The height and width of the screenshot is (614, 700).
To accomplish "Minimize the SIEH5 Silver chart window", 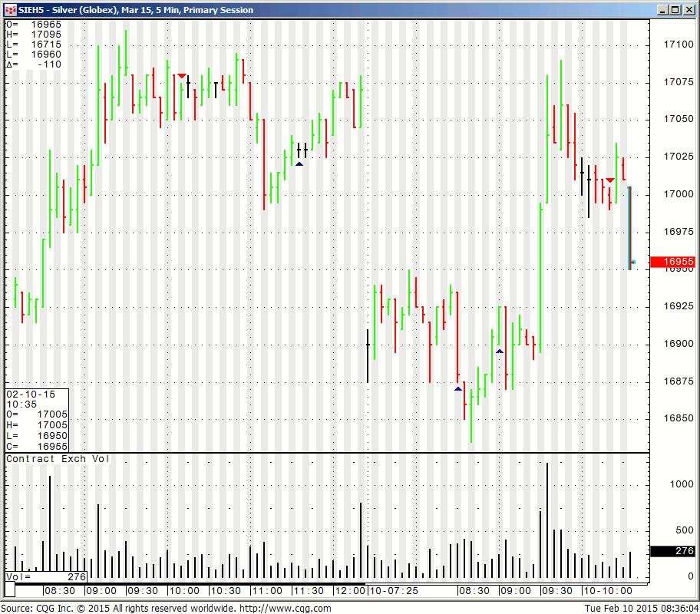I will coord(662,10).
